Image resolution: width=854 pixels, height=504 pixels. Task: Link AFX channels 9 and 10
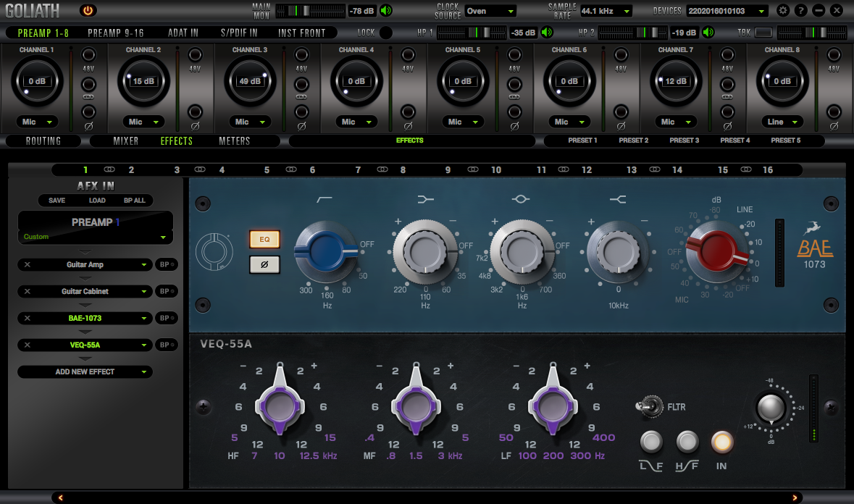(x=473, y=170)
